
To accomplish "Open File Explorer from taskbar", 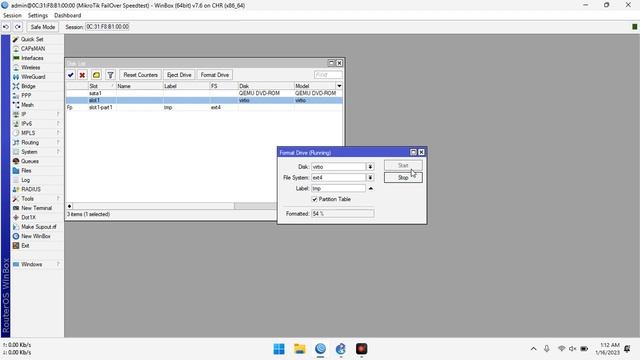I will 300,349.
